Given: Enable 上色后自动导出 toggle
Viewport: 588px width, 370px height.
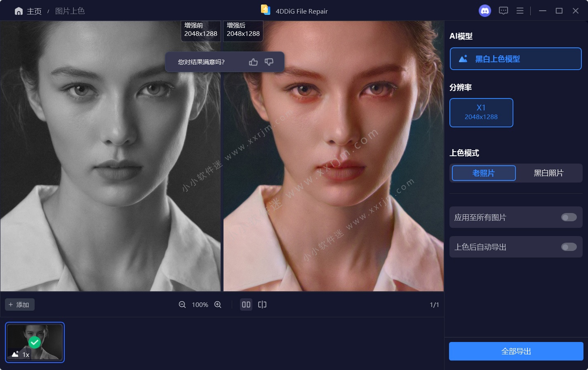Looking at the screenshot, I should coord(569,247).
